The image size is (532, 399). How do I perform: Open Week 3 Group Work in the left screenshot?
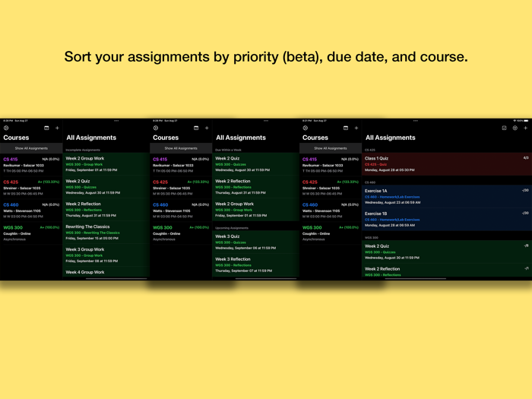point(106,255)
